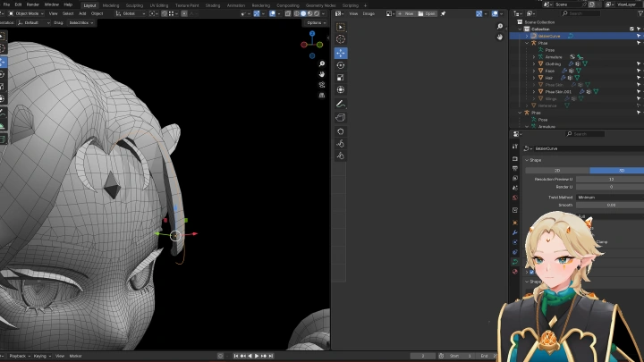This screenshot has width=644, height=362.
Task: Toggle viewport gizmos in 3D viewport header
Action: pos(257,13)
